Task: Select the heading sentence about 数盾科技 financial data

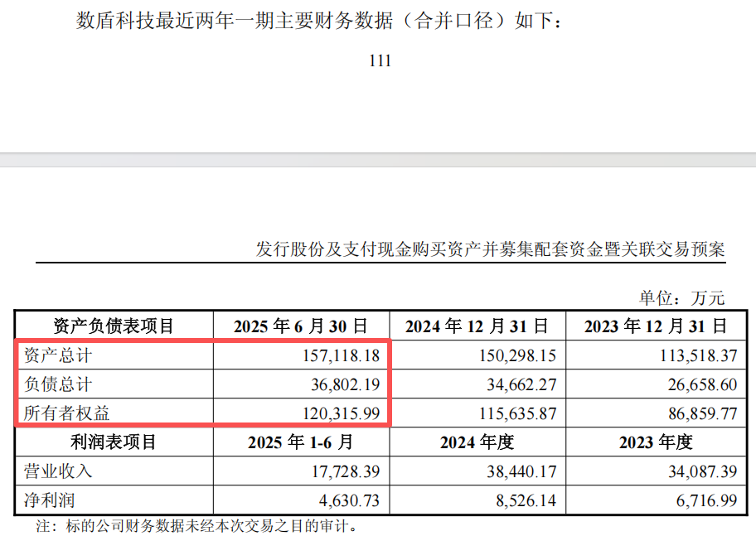Action: (319, 21)
